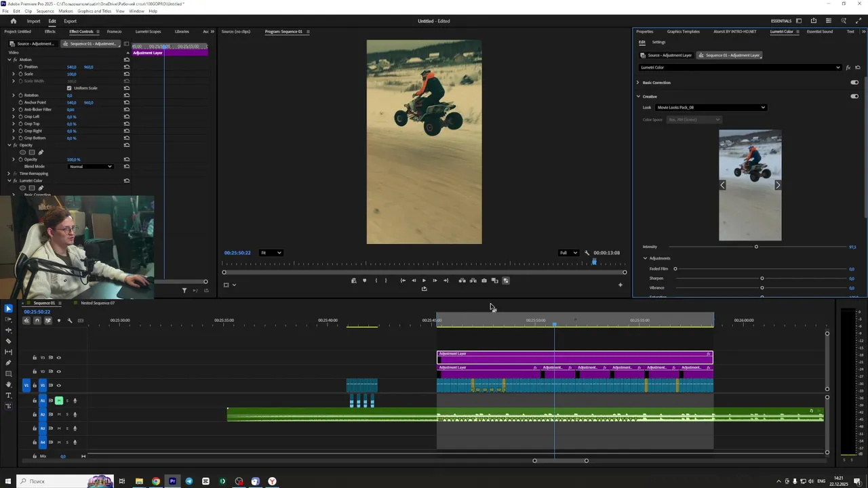Disable the Basic Correction section toggle
868x488 pixels.
tap(854, 83)
